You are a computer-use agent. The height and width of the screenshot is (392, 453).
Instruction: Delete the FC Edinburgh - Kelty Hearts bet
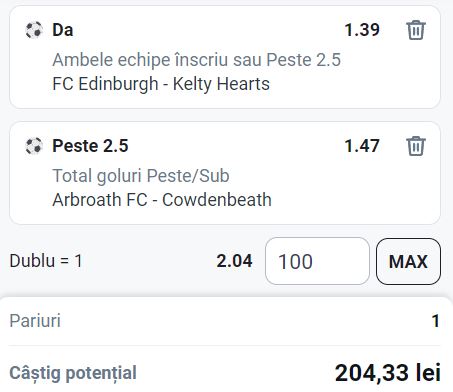(416, 30)
